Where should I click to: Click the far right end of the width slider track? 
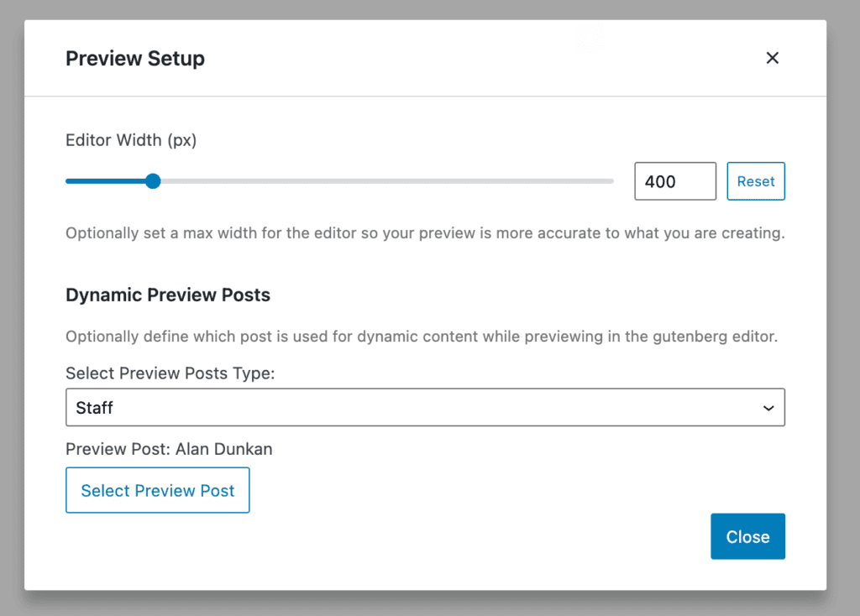coord(610,181)
